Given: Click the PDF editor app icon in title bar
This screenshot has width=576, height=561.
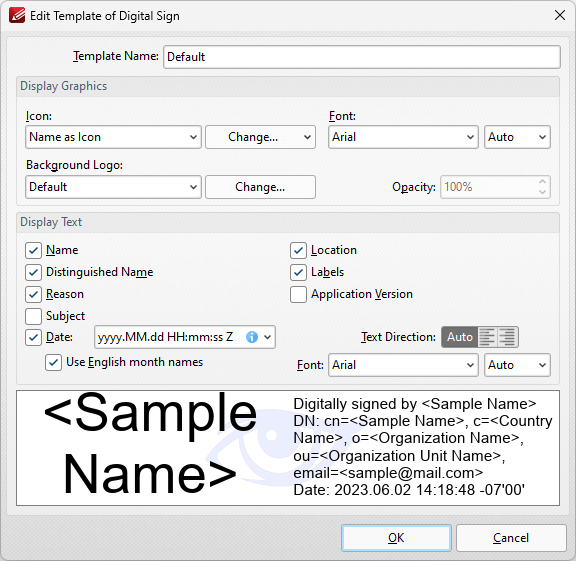Looking at the screenshot, I should (17, 16).
